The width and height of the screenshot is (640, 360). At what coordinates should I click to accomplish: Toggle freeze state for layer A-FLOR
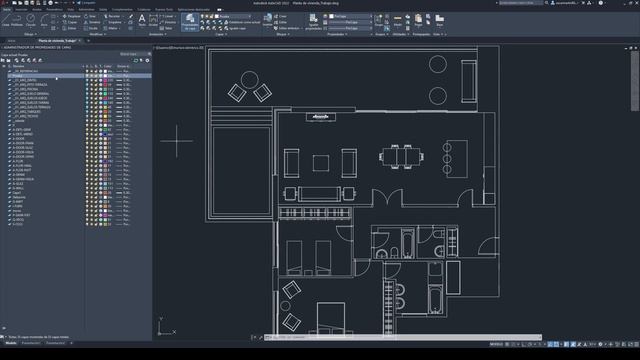click(91, 161)
